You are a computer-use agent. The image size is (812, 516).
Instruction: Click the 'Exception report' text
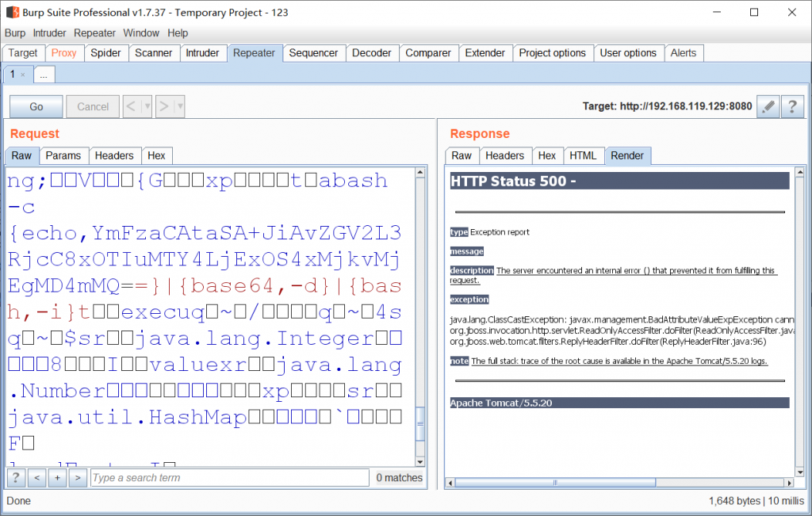500,232
